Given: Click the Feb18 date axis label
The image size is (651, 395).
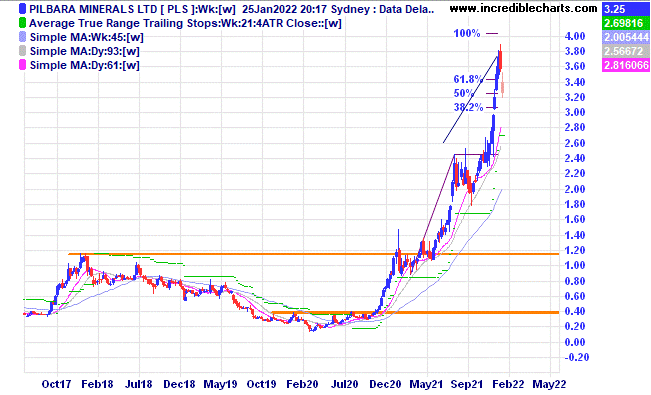Looking at the screenshot, I should (x=97, y=384).
